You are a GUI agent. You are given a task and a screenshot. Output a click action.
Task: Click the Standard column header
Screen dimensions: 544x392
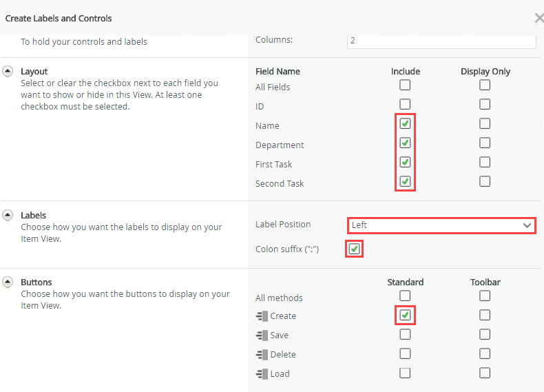[x=405, y=282]
